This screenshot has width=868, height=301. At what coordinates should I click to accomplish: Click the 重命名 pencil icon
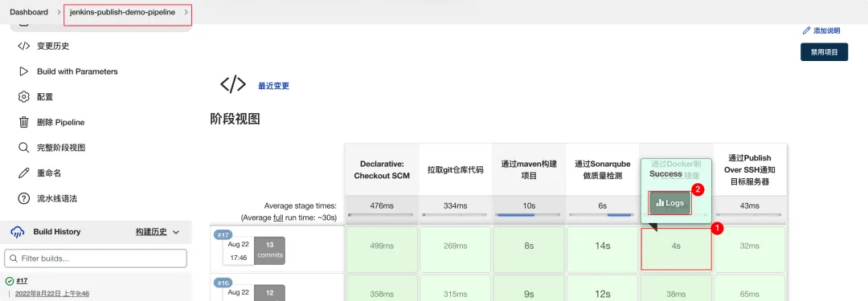tap(23, 173)
